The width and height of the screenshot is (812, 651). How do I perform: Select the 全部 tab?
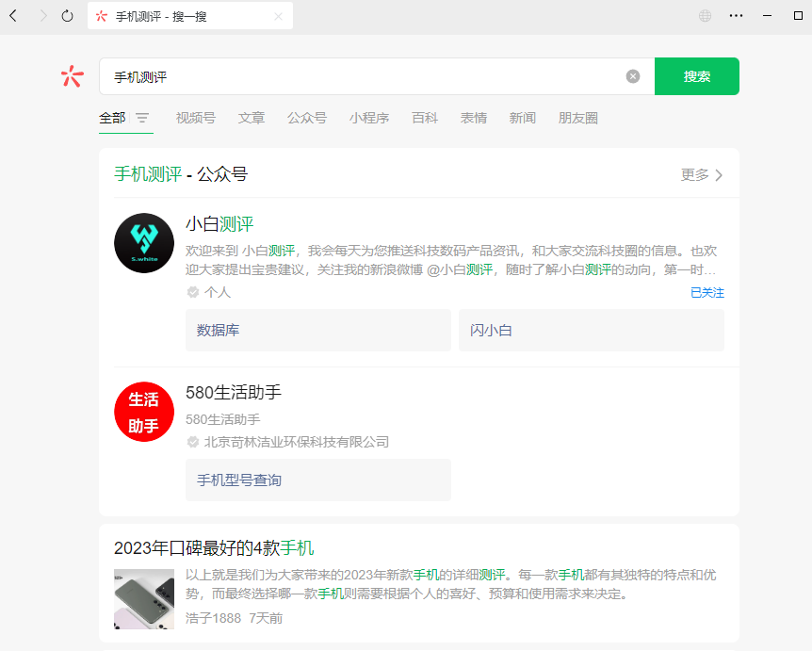coord(112,118)
